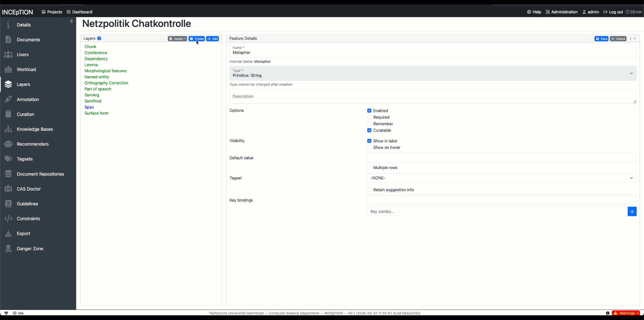The image size is (644, 320).
Task: Enable Show on hover visibility
Action: coord(369,148)
